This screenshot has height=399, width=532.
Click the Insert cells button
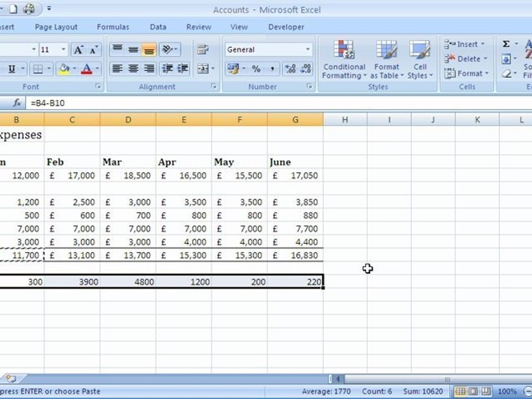465,44
